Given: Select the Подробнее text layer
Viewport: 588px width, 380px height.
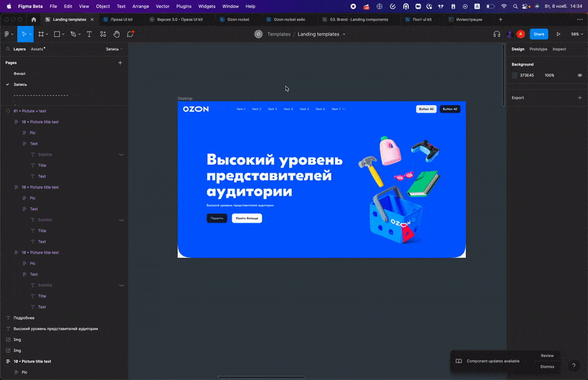Looking at the screenshot, I should point(24,318).
